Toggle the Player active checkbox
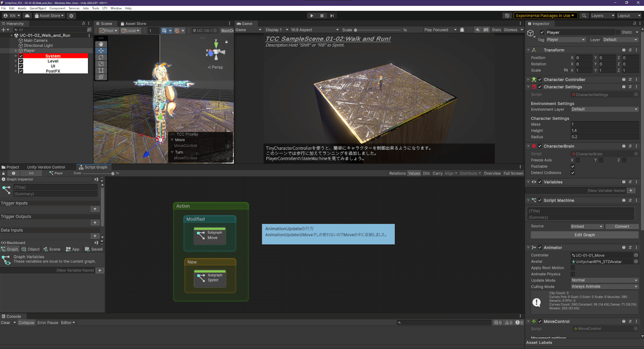 [542, 32]
